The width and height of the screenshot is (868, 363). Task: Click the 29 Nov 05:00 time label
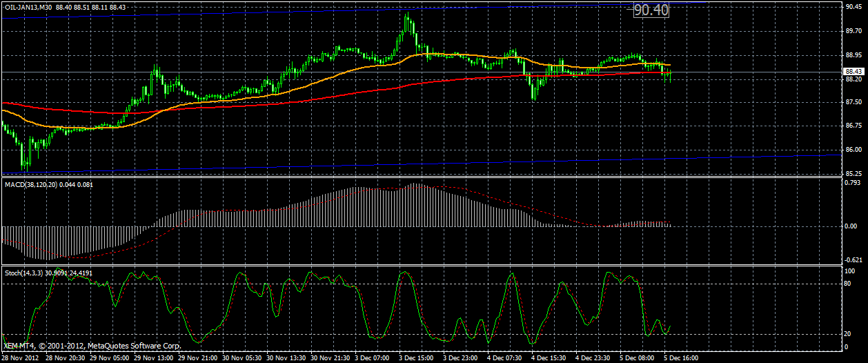coord(110,358)
